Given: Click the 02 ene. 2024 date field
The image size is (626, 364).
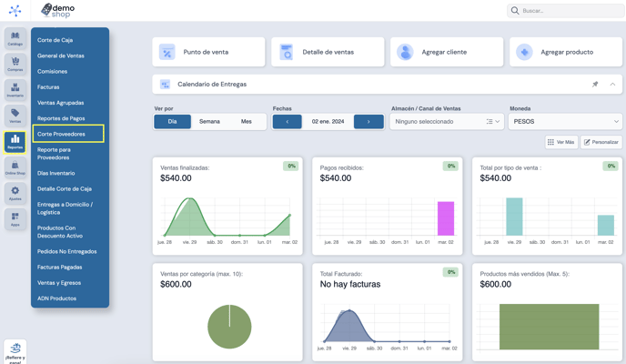Looking at the screenshot, I should pos(328,121).
